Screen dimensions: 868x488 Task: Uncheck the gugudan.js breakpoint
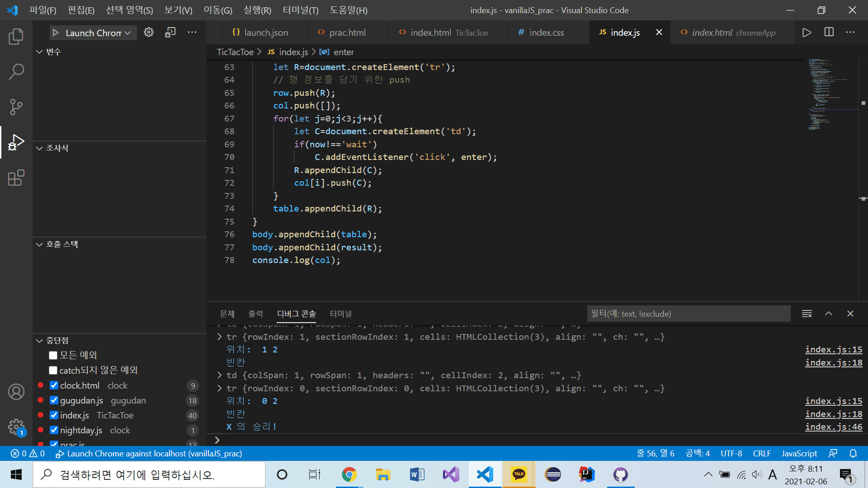(54, 400)
